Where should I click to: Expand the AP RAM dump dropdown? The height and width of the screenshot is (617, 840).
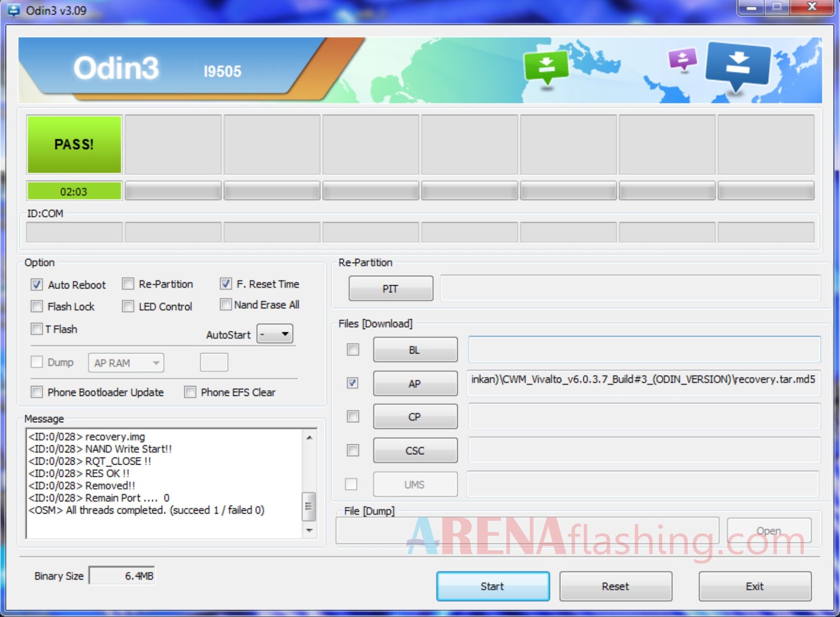126,363
